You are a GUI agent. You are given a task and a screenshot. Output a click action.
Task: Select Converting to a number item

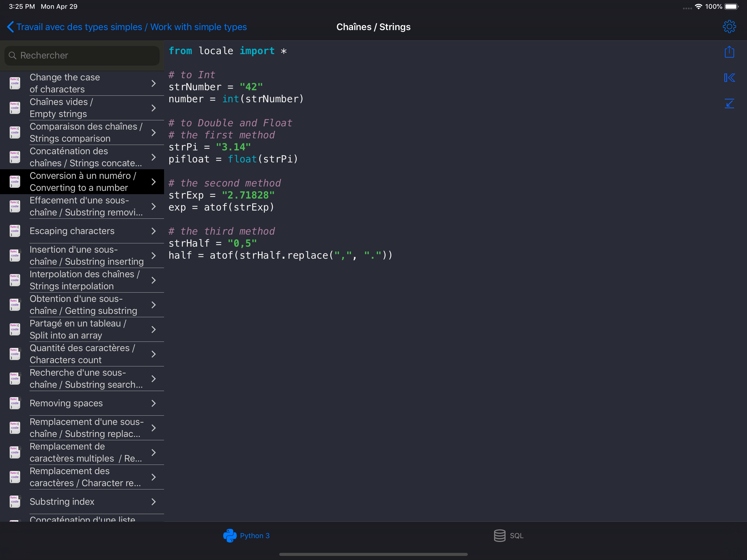coord(82,182)
